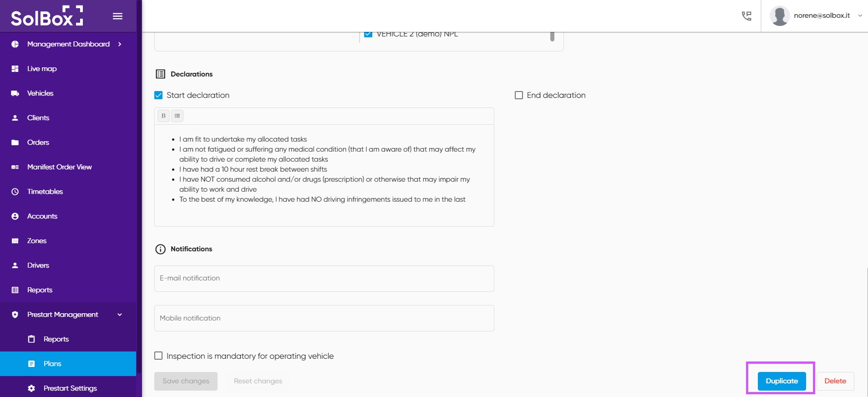Open the Live map menu item

click(68, 69)
